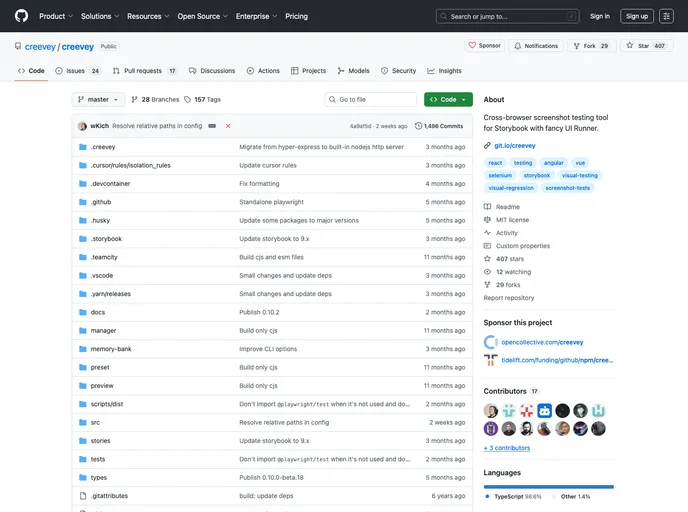Switch to the Models tab
The image size is (688, 512).
pyautogui.click(x=354, y=71)
